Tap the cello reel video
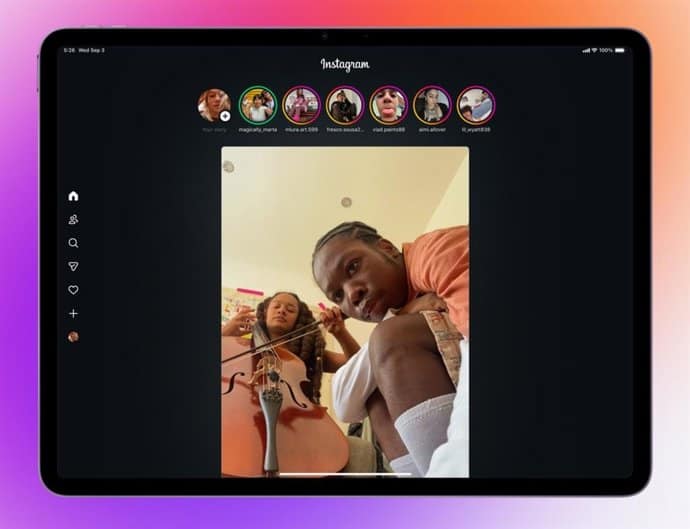Viewport: 690px width, 529px height. point(345,310)
